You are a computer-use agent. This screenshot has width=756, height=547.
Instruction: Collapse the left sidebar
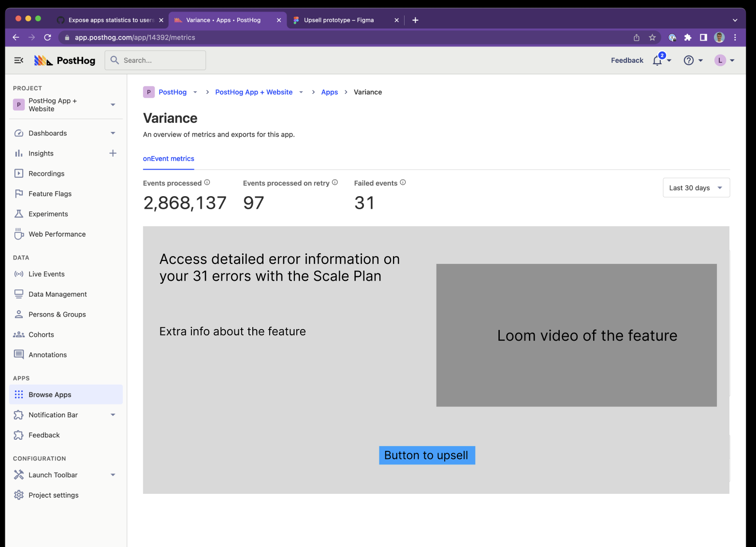[x=18, y=60]
